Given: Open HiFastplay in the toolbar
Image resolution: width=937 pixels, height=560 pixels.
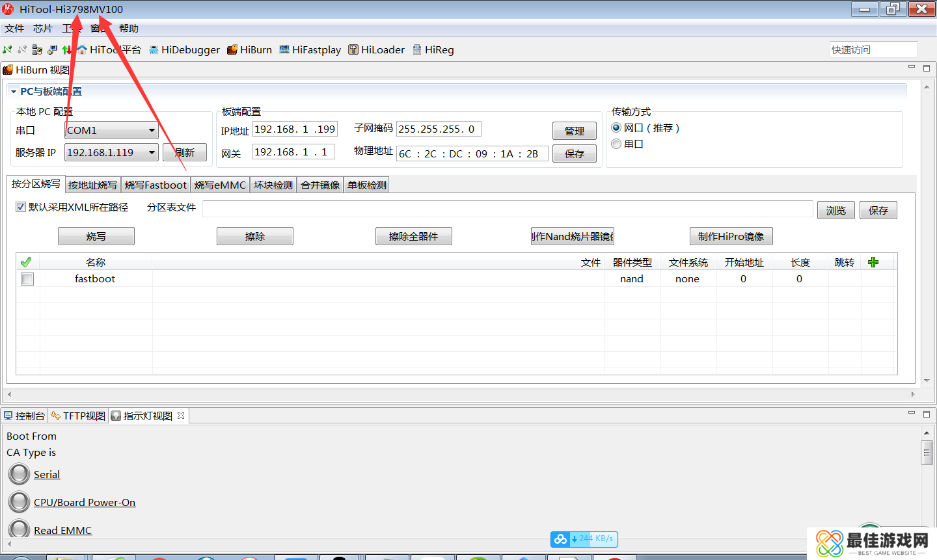Looking at the screenshot, I should pos(310,50).
